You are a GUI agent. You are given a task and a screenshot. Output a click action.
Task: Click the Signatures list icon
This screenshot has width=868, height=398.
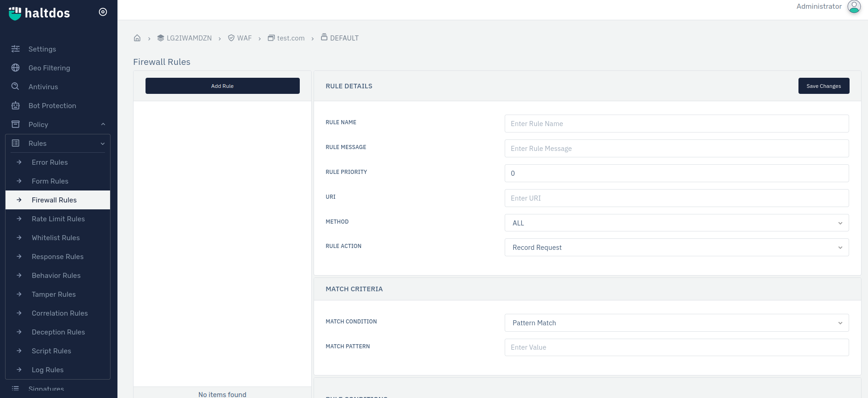tap(16, 388)
